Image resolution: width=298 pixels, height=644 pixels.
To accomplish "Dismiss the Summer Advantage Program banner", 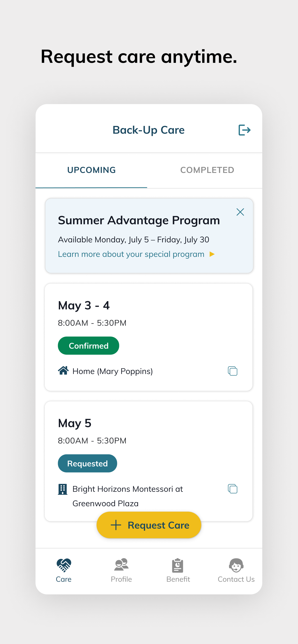I will tap(240, 212).
